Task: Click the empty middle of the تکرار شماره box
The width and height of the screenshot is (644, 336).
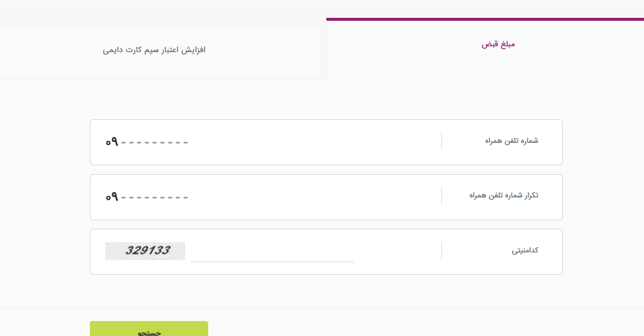Action: click(314, 197)
